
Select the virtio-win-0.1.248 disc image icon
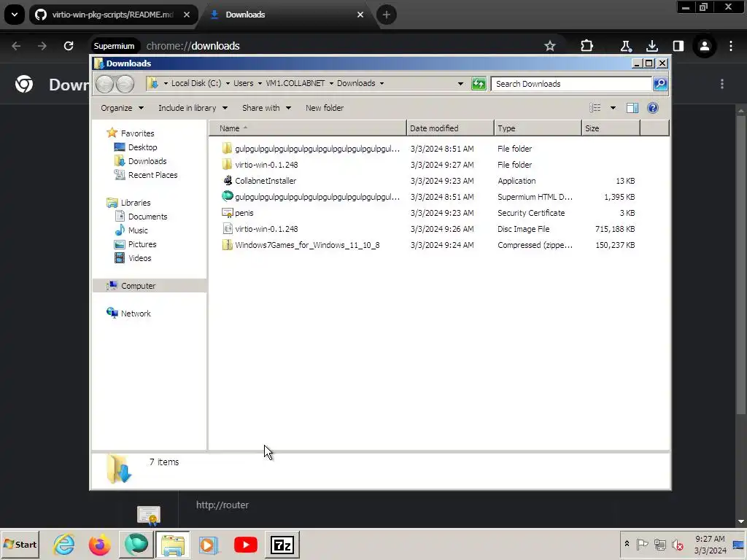pyautogui.click(x=228, y=229)
